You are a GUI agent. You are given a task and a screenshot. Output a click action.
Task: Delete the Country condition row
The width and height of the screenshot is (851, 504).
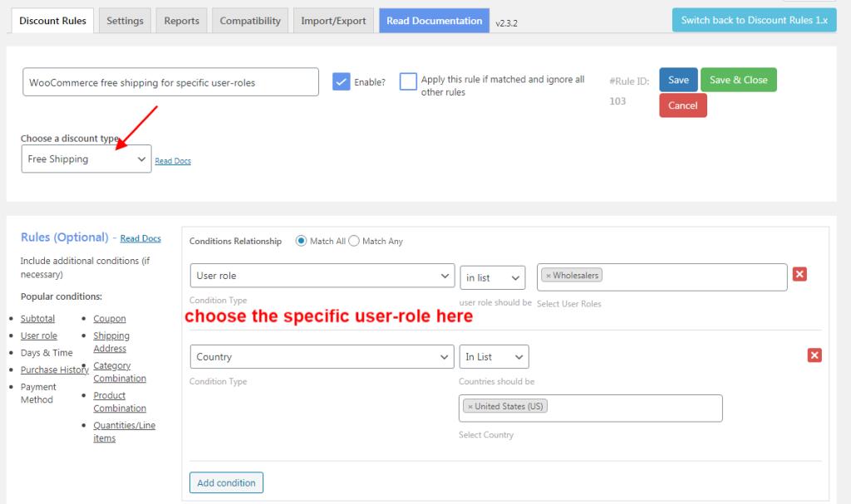click(x=814, y=355)
